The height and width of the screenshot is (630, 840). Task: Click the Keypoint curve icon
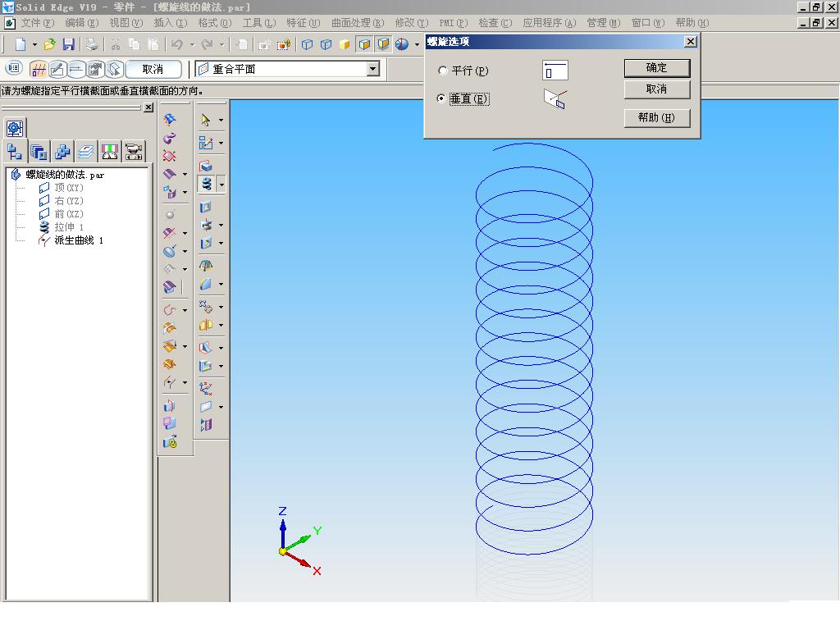[170, 310]
